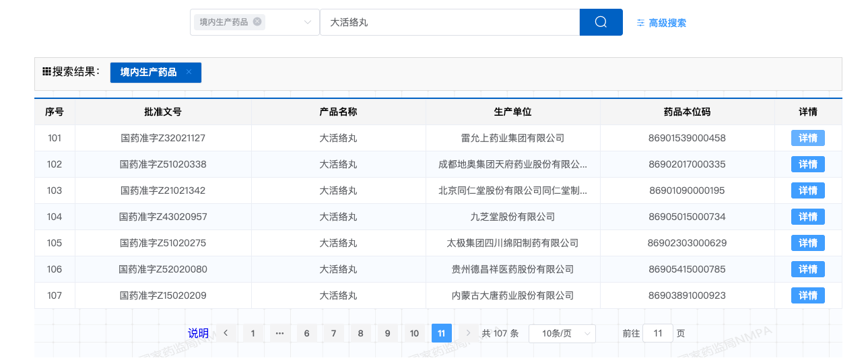Viewport: 868px width, 358px height.
Task: Jump to page 10 in pagination
Action: pyautogui.click(x=414, y=333)
